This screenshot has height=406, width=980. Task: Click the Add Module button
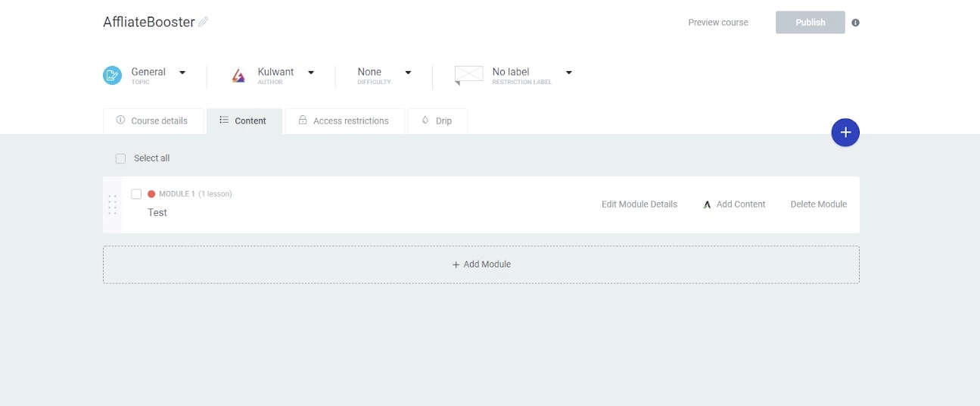click(481, 264)
